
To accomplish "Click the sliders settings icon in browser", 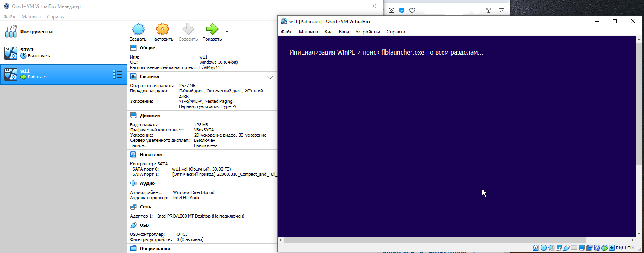I will [502, 10].
